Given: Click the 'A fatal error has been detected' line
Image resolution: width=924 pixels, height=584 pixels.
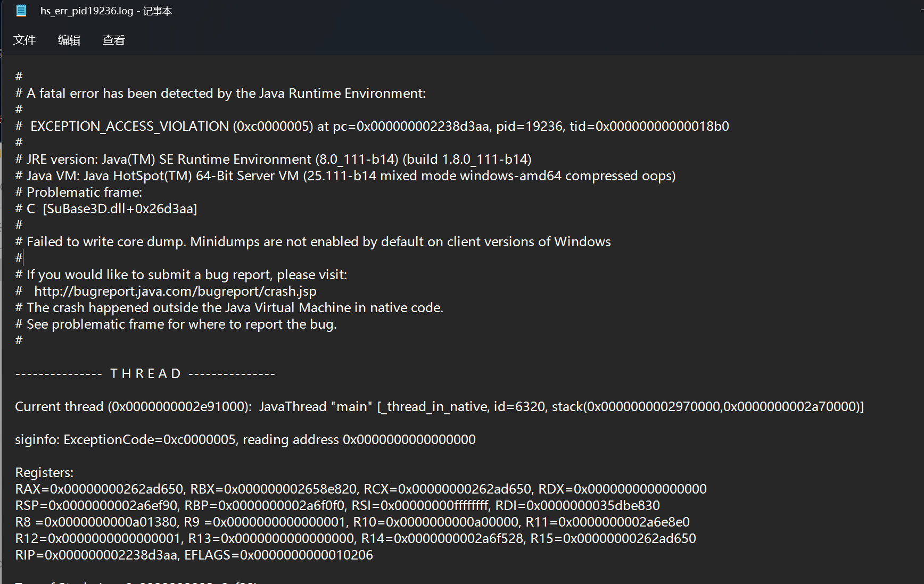Looking at the screenshot, I should point(220,93).
